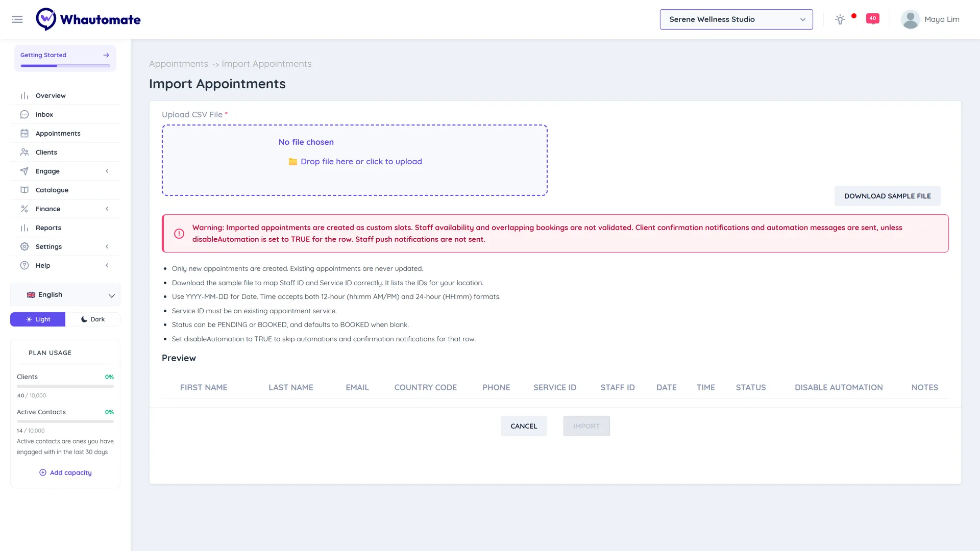This screenshot has width=980, height=551.
Task: Toggle the hamburger sidebar menu
Action: click(17, 19)
